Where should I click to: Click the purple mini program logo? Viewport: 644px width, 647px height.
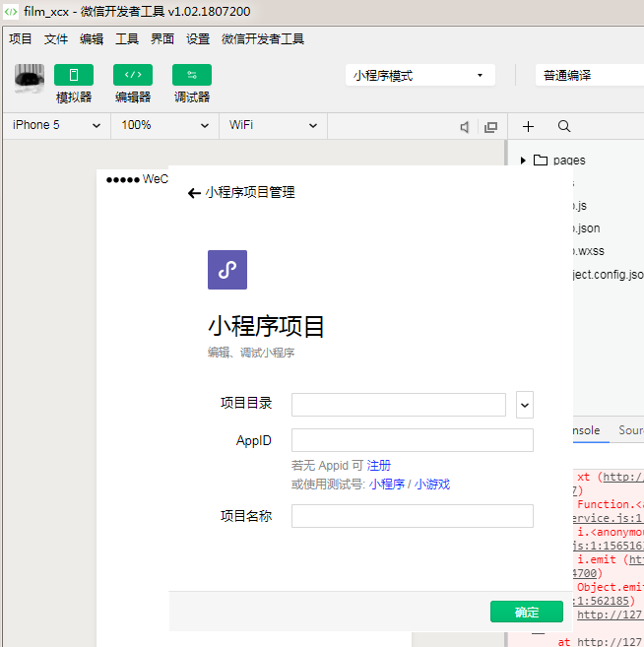(227, 270)
